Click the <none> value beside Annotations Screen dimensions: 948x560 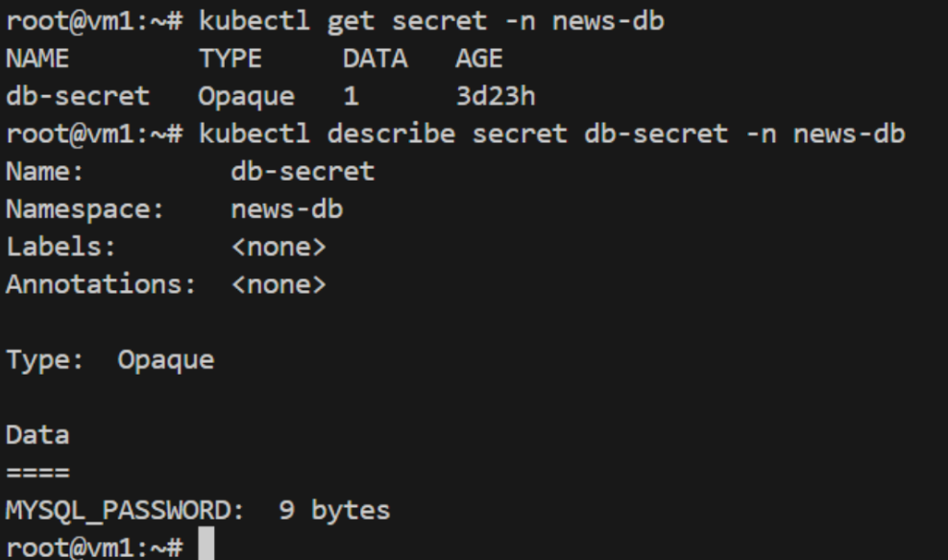(x=279, y=284)
